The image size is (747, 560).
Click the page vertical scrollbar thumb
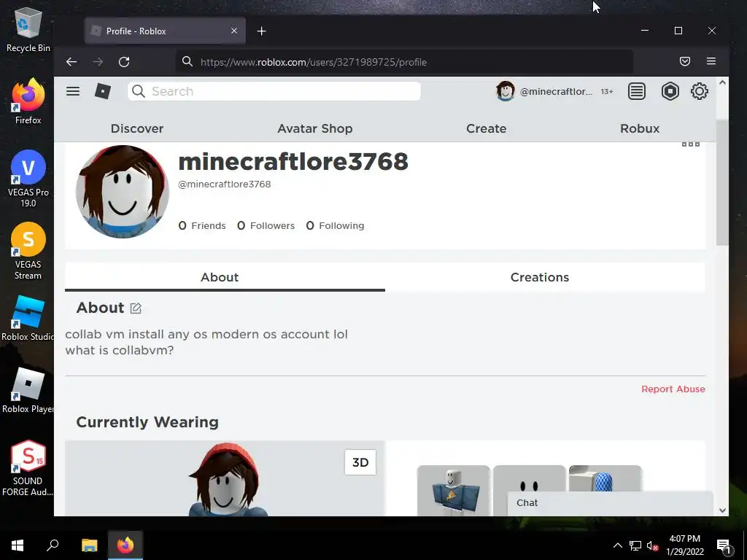722,182
